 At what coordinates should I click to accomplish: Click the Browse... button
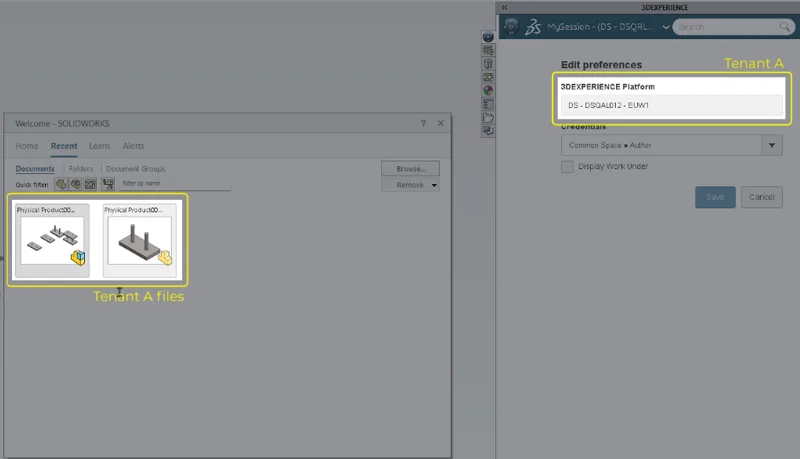pos(410,169)
